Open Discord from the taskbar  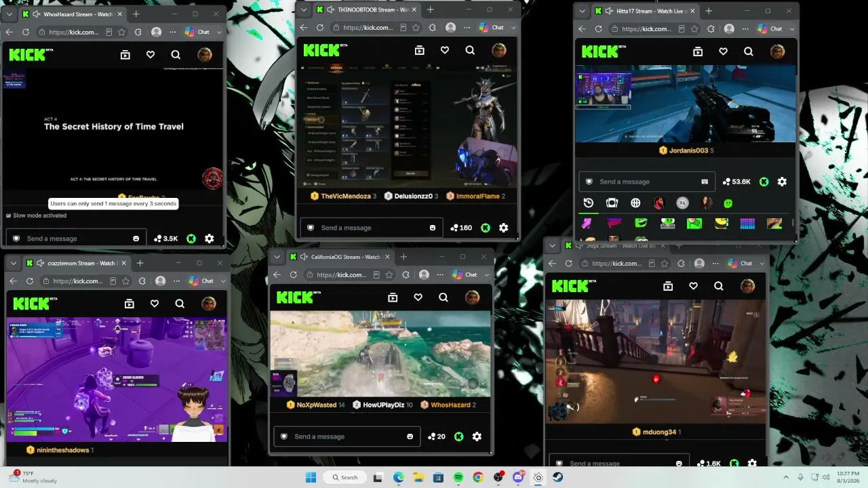point(518,477)
